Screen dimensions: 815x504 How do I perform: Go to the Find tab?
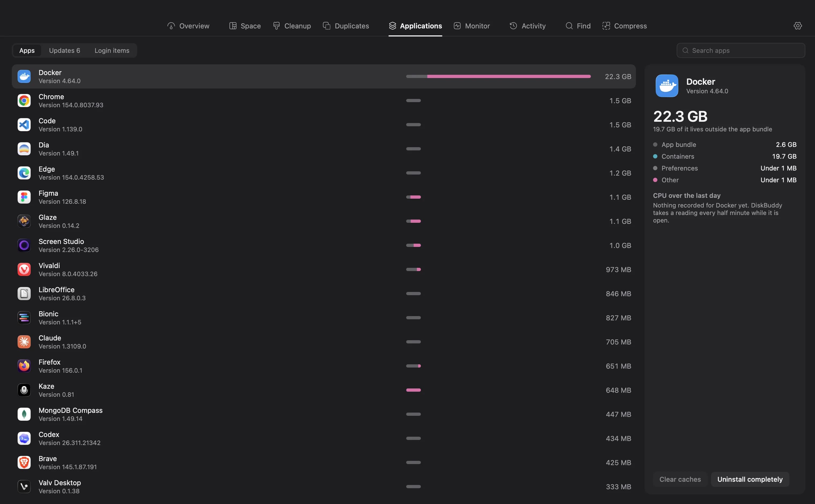[x=578, y=26]
